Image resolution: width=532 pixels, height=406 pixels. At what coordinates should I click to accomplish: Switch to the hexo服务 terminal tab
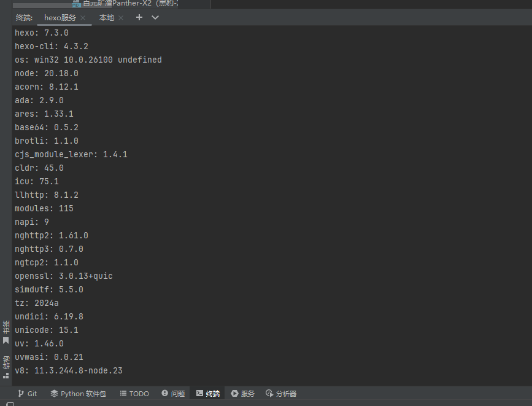pos(60,18)
